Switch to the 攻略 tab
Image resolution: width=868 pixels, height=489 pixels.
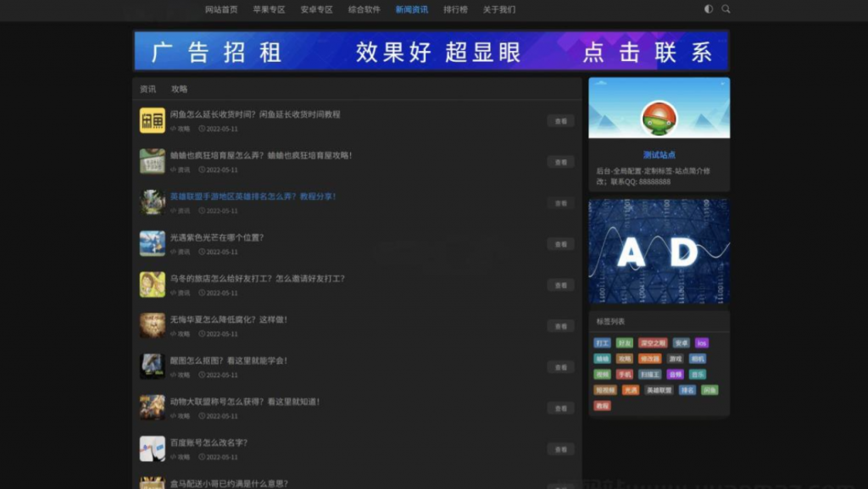[178, 88]
